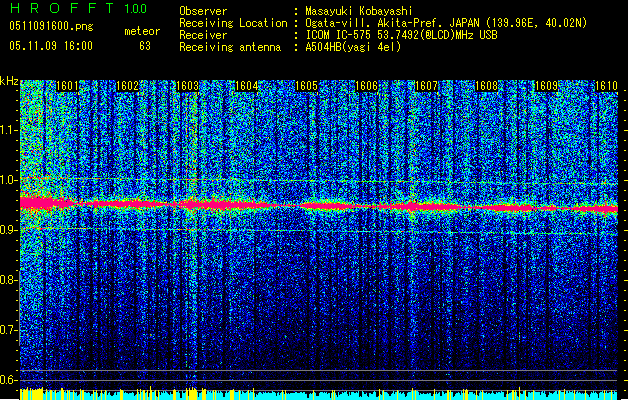Click the 1602 time marker
629x400 pixels.
pyautogui.click(x=127, y=86)
